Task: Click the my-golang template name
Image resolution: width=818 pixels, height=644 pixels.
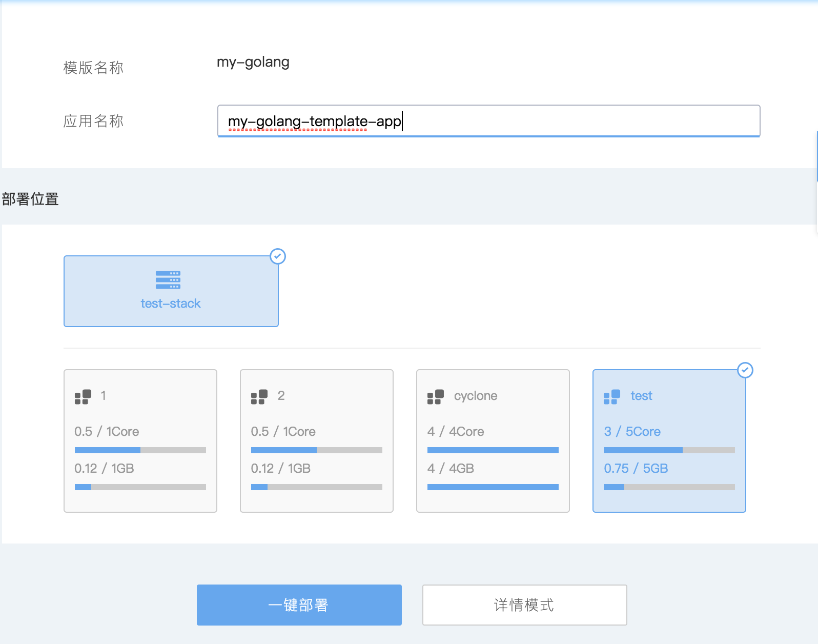Action: 253,62
